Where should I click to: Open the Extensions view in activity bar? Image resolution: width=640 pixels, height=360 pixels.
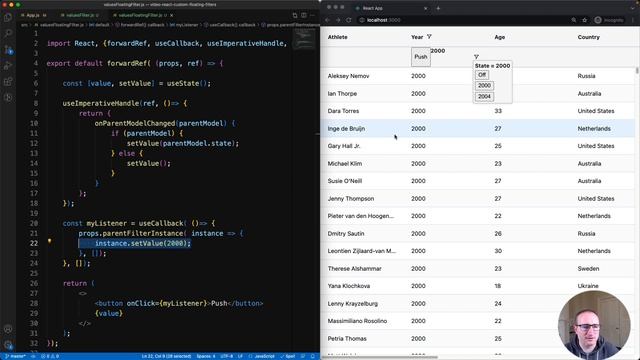8,82
